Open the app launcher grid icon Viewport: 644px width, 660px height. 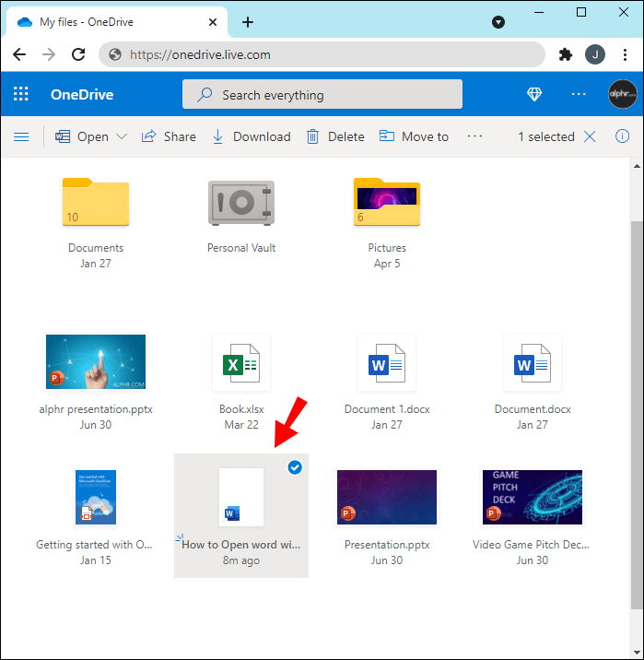pyautogui.click(x=20, y=94)
